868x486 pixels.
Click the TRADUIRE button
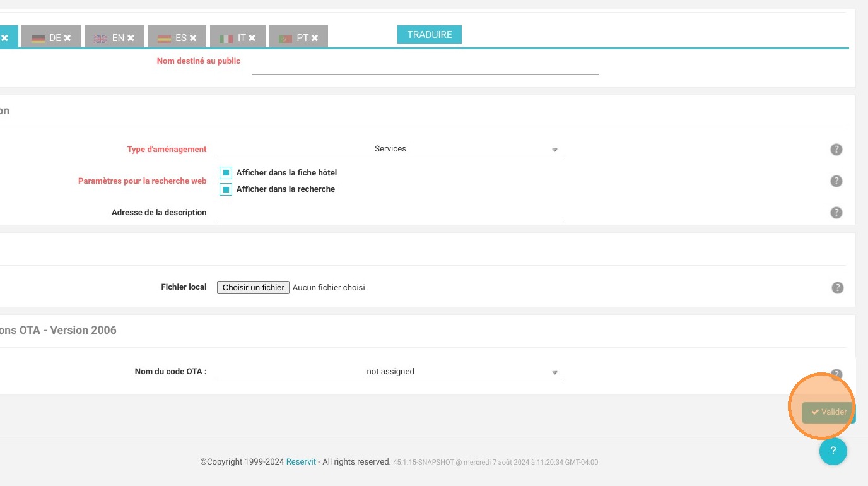pos(430,35)
